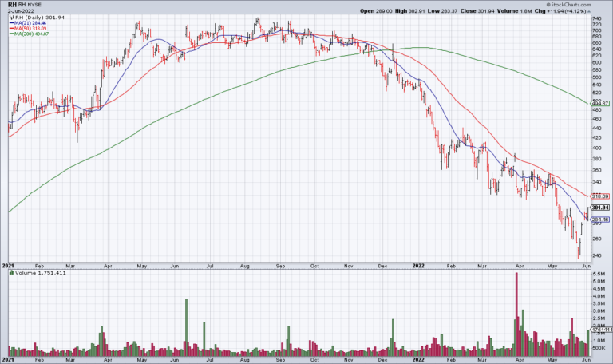Click the 301.94 current price tag
This screenshot has height=364, width=613.
pos(600,208)
